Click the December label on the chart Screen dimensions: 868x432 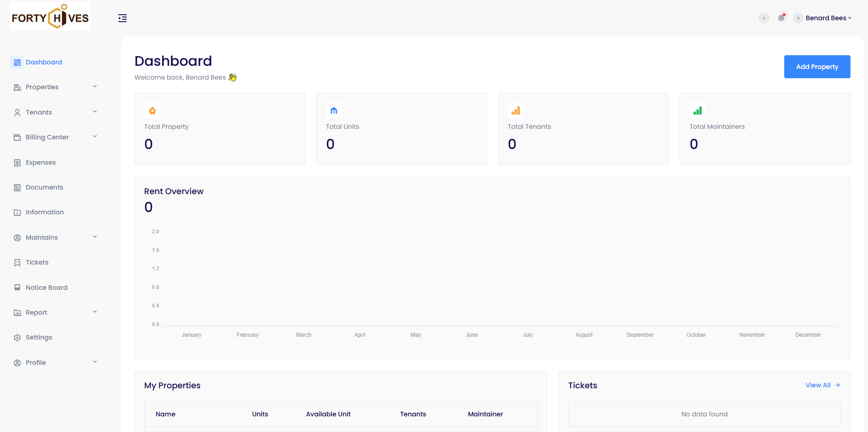[808, 335]
